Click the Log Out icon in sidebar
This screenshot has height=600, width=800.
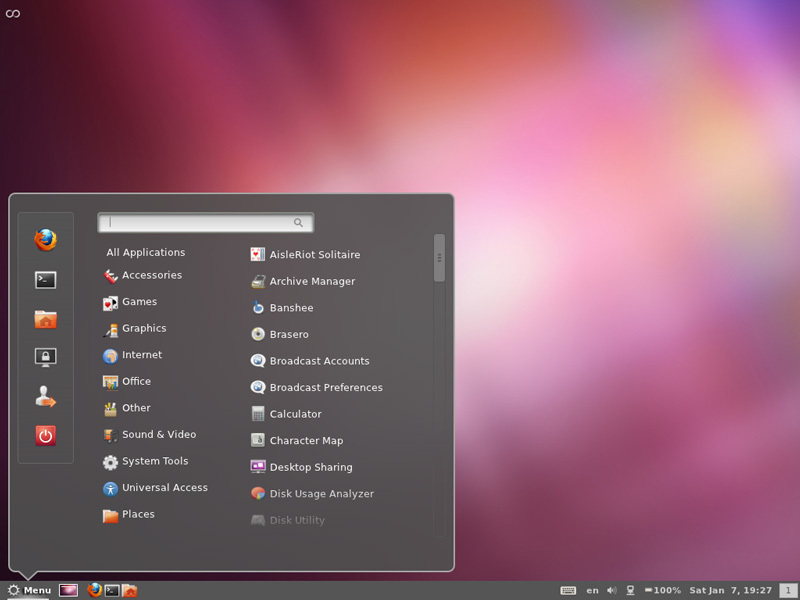(45, 396)
